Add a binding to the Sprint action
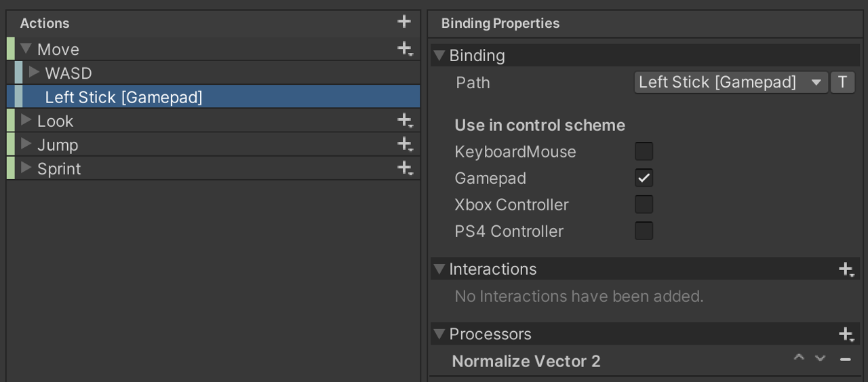 tap(405, 168)
